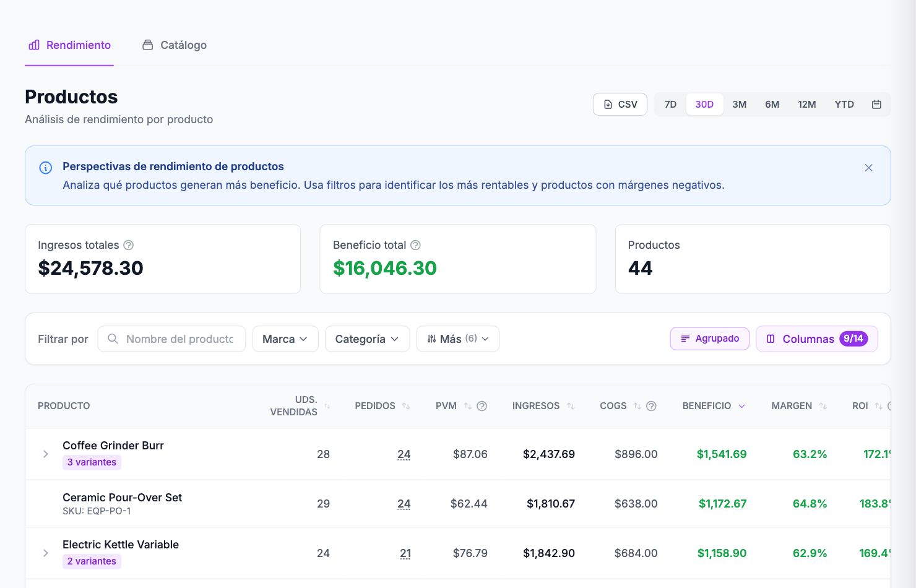Sort by COGS column arrows
This screenshot has height=588, width=916.
click(x=637, y=406)
